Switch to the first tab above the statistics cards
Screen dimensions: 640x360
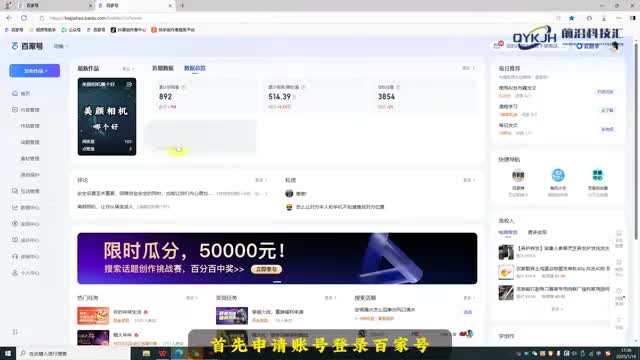click(163, 68)
